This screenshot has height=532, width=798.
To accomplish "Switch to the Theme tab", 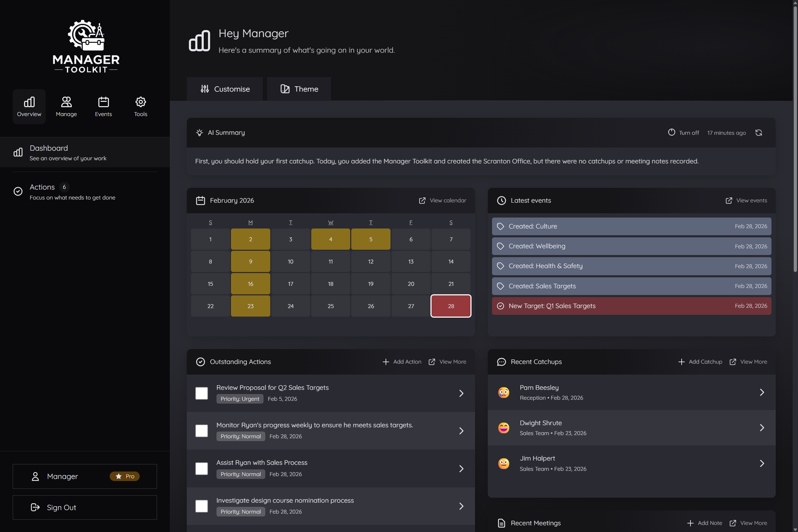I will (x=299, y=89).
